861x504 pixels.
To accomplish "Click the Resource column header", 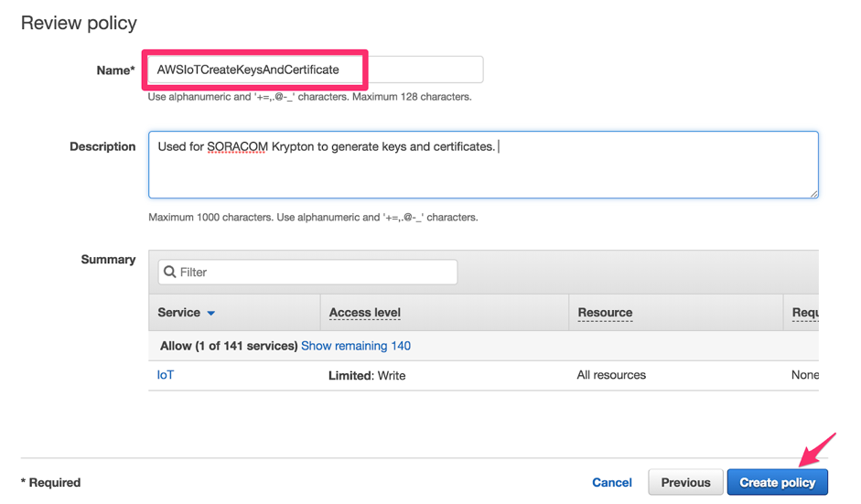I will tap(605, 312).
